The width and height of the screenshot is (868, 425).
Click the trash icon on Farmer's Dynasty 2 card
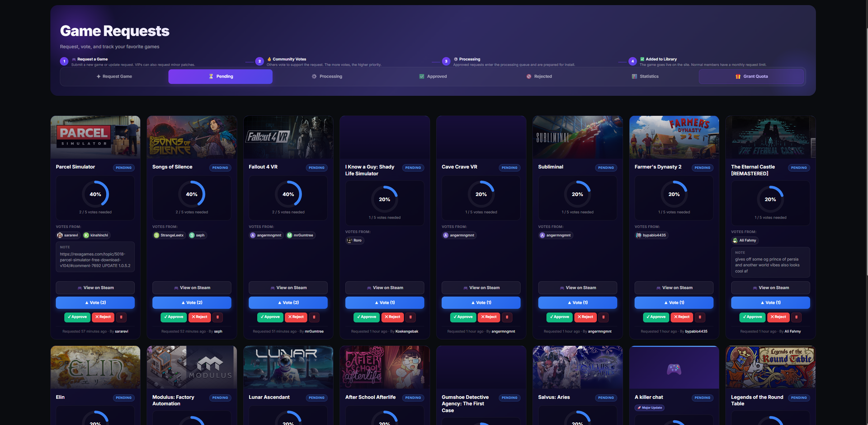700,317
